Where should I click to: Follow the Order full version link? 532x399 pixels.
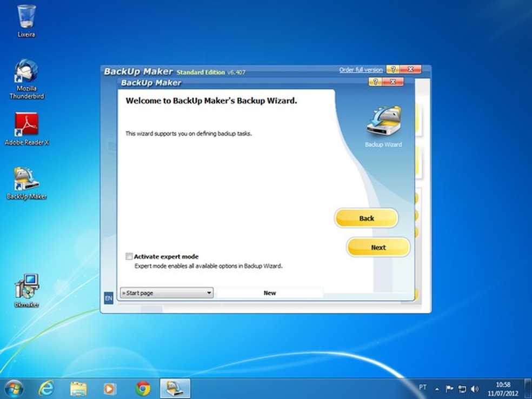click(361, 70)
